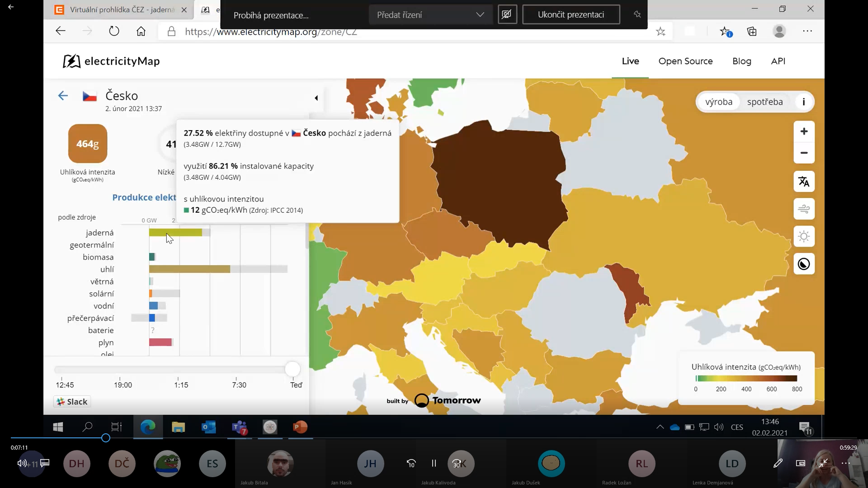
Task: Toggle the computer audio sharing icon in the presentation bar
Action: tap(507, 14)
